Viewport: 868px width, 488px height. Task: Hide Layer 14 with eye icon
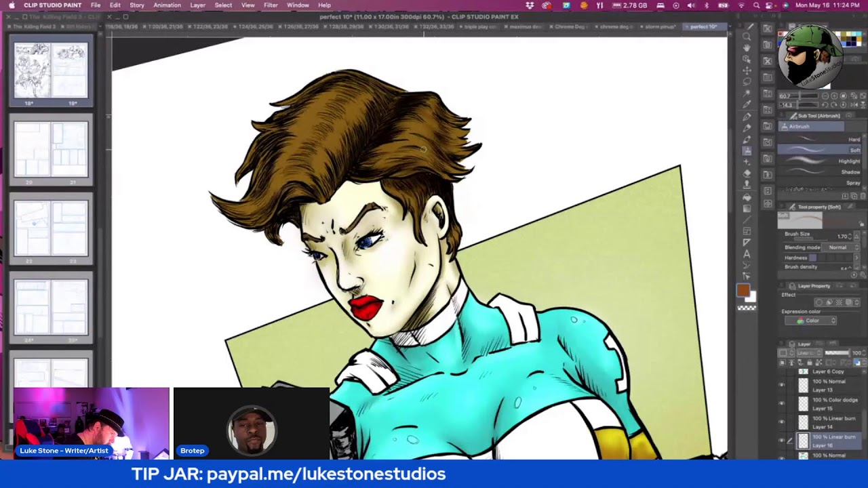coord(782,422)
